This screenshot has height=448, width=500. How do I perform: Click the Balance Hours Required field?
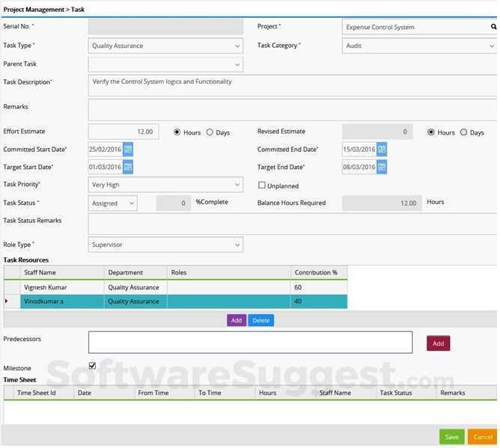coord(382,203)
